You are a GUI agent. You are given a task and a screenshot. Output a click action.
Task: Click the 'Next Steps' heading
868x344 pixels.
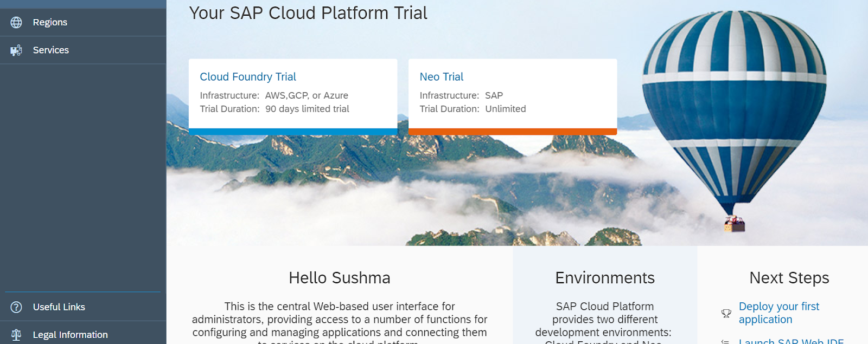tap(789, 278)
